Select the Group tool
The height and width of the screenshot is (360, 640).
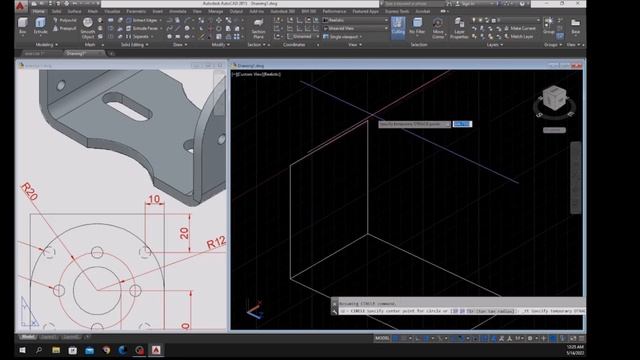coord(549,25)
